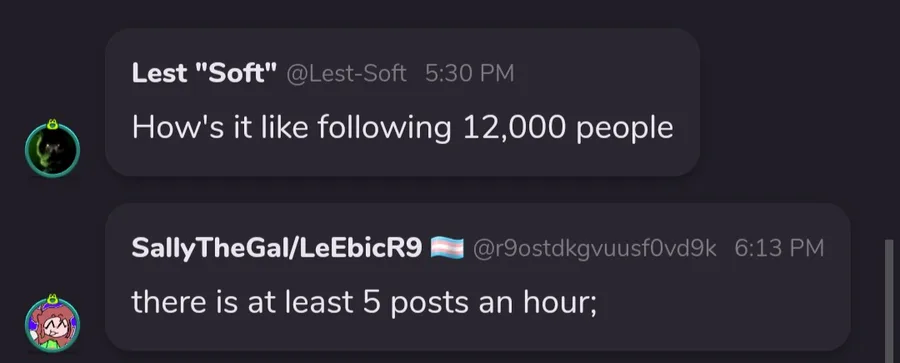Click the scrollbar on the right edge
The width and height of the screenshot is (900, 363).
[889, 301]
